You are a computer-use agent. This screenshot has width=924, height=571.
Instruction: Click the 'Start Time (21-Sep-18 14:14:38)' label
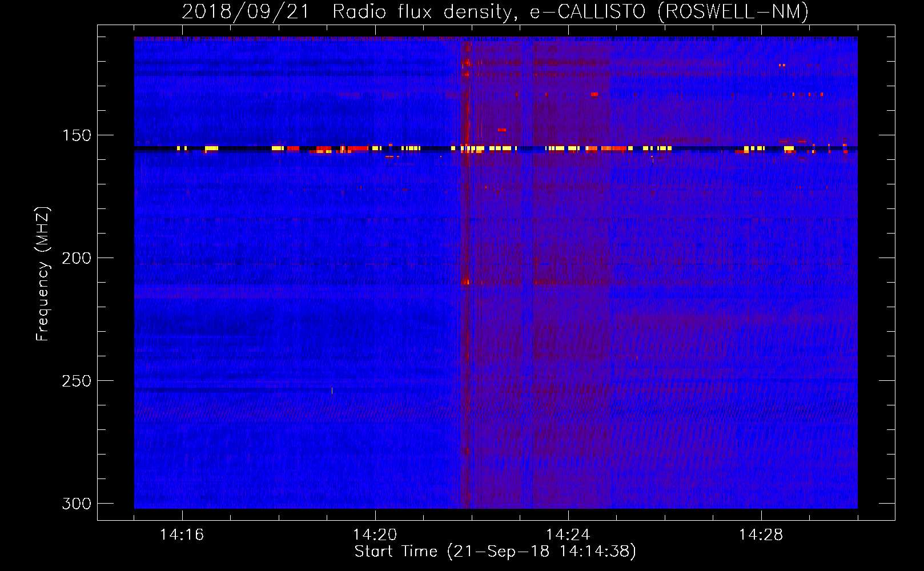click(x=495, y=552)
